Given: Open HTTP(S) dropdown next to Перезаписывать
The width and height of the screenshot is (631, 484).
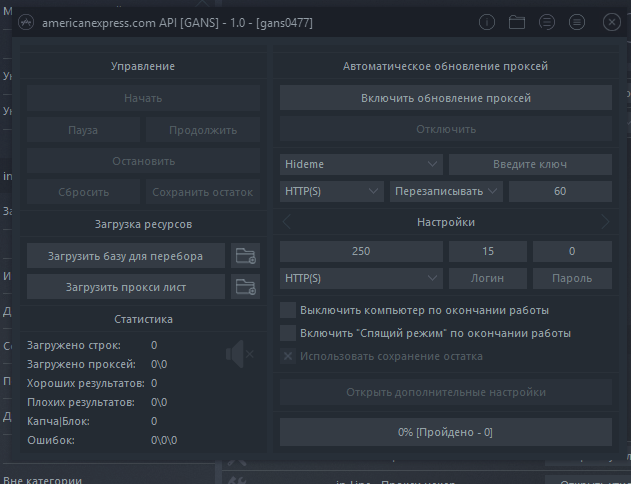Looking at the screenshot, I should click(x=332, y=191).
